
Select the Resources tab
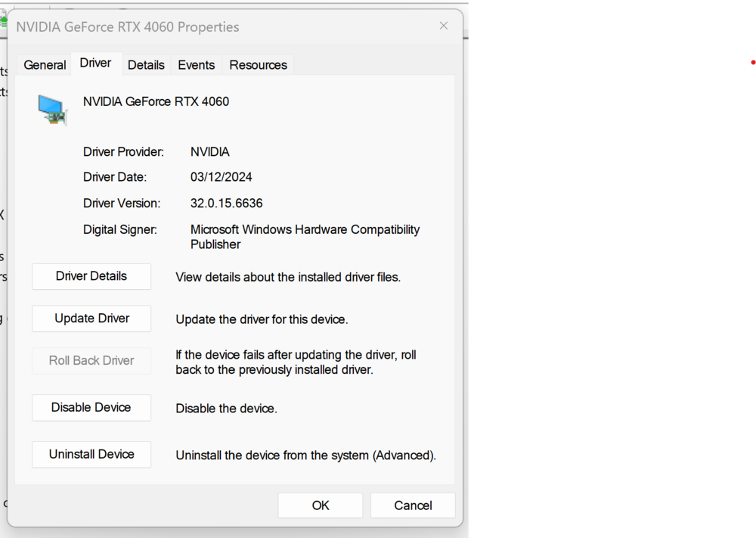pos(258,65)
